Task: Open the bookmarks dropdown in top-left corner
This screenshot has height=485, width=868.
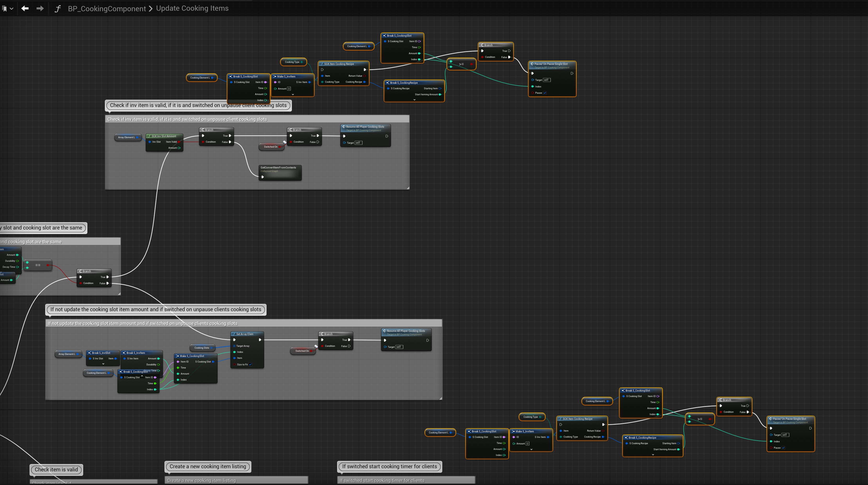Action: pyautogui.click(x=7, y=8)
